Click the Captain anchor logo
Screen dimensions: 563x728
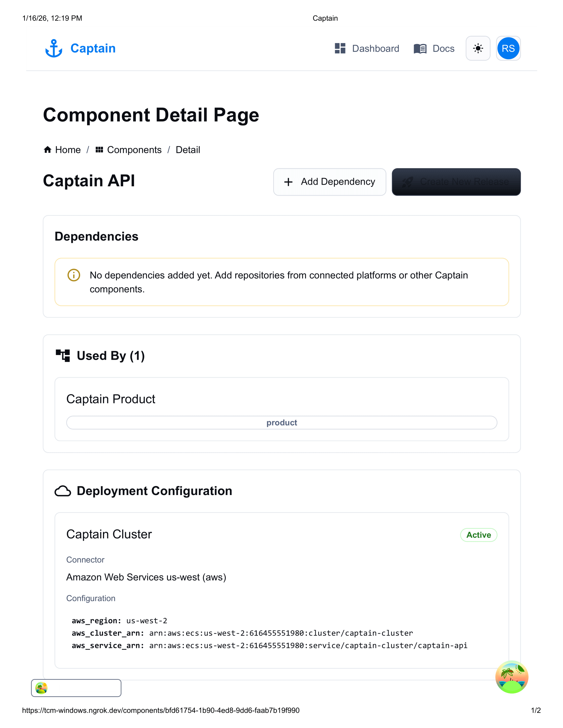click(x=54, y=48)
